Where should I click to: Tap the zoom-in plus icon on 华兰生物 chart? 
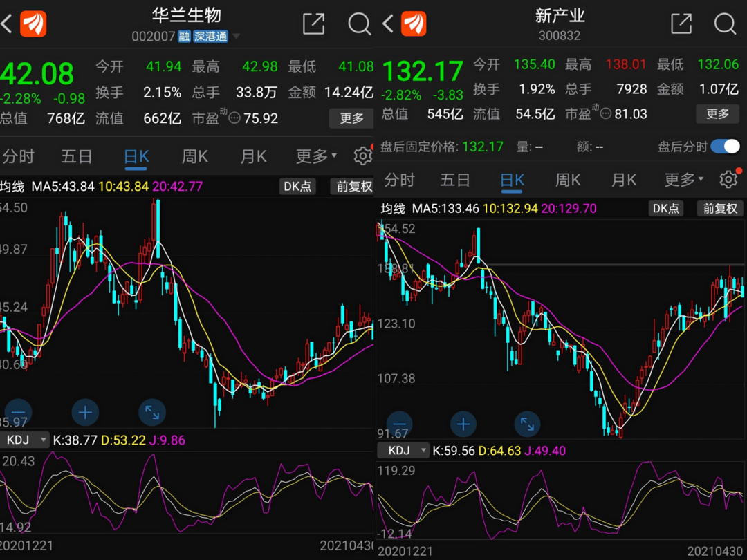(x=85, y=412)
